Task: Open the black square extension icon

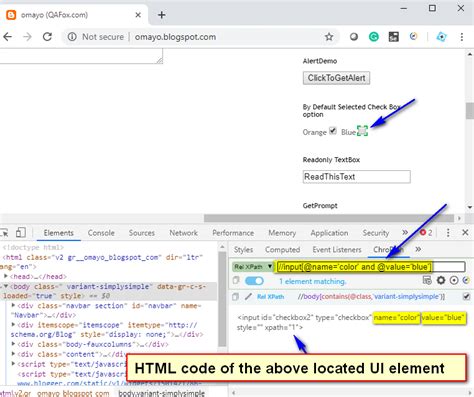Action: click(394, 37)
